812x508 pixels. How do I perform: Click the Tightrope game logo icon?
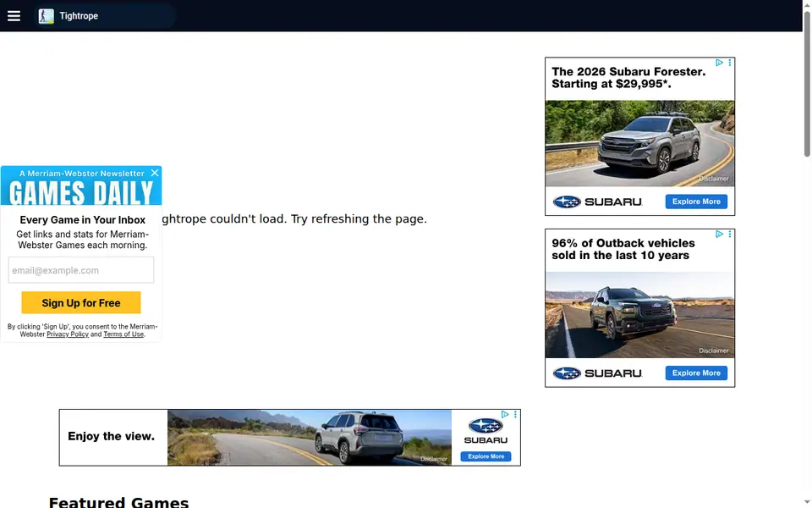[46, 16]
